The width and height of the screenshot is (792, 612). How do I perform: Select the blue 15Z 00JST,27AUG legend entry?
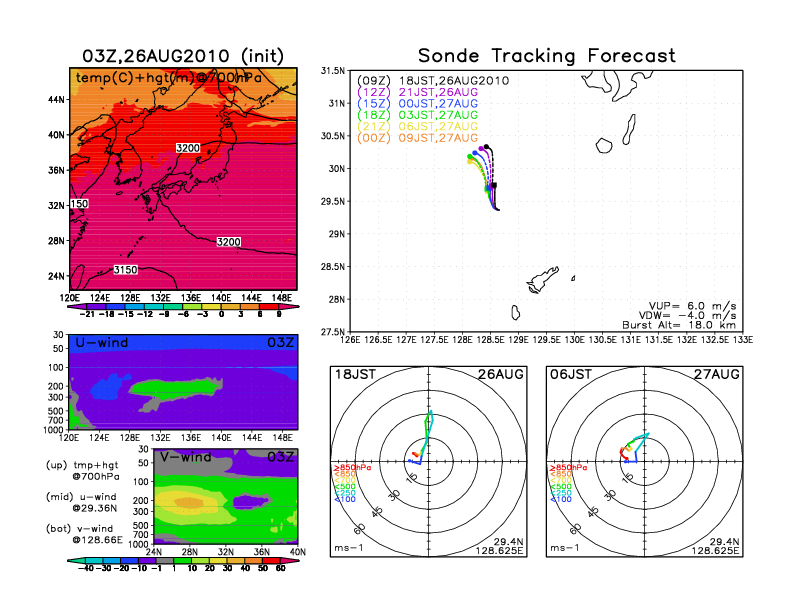point(417,104)
